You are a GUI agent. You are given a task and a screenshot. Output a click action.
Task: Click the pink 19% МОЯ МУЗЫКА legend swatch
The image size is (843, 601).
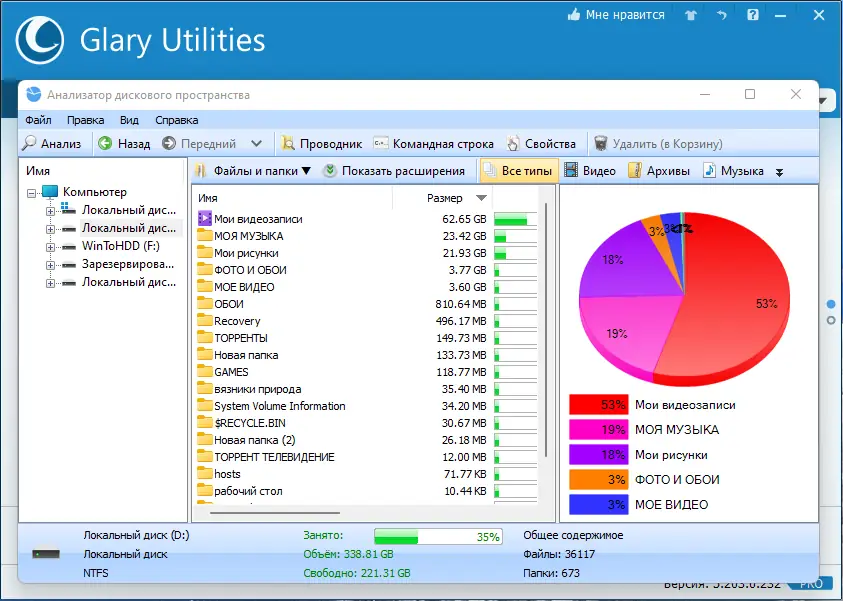(x=598, y=430)
